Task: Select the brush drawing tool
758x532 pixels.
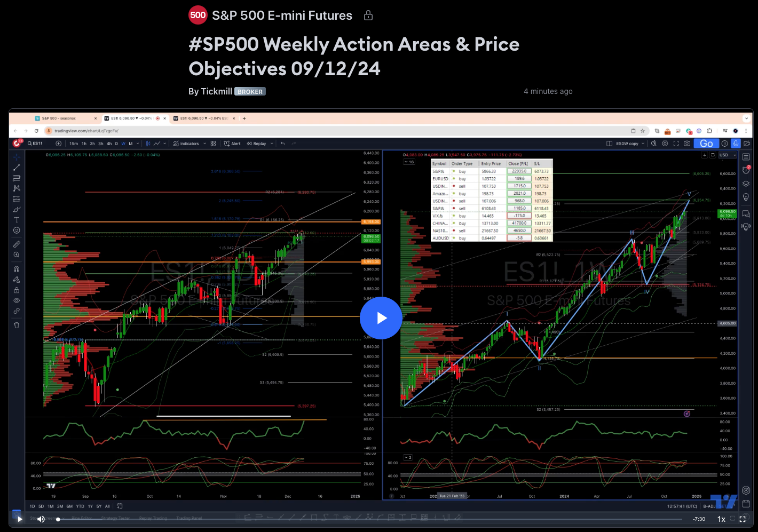Action: point(17,209)
